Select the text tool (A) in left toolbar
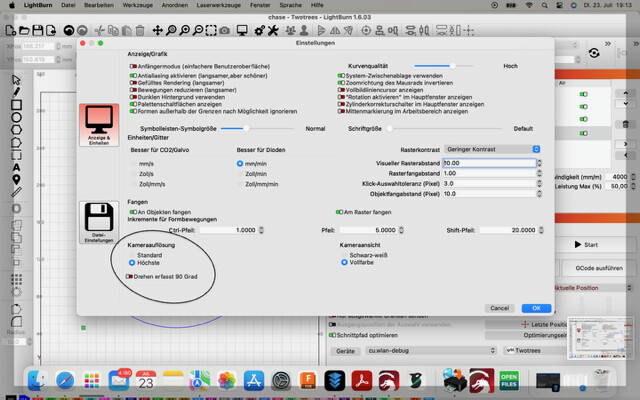The height and width of the screenshot is (400, 640). (16, 167)
